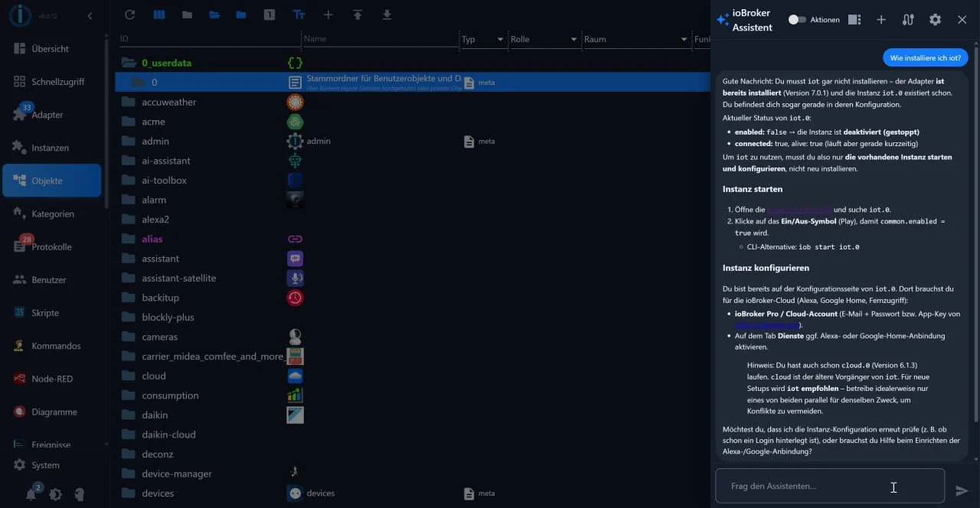Open notifications bell with badge 2
980x508 pixels.
tap(31, 494)
